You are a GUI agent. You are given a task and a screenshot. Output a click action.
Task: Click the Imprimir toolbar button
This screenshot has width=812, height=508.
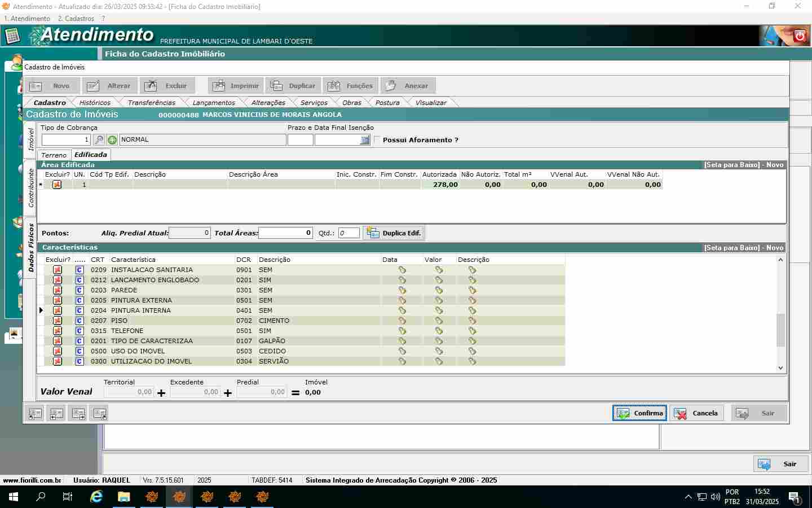tap(236, 86)
